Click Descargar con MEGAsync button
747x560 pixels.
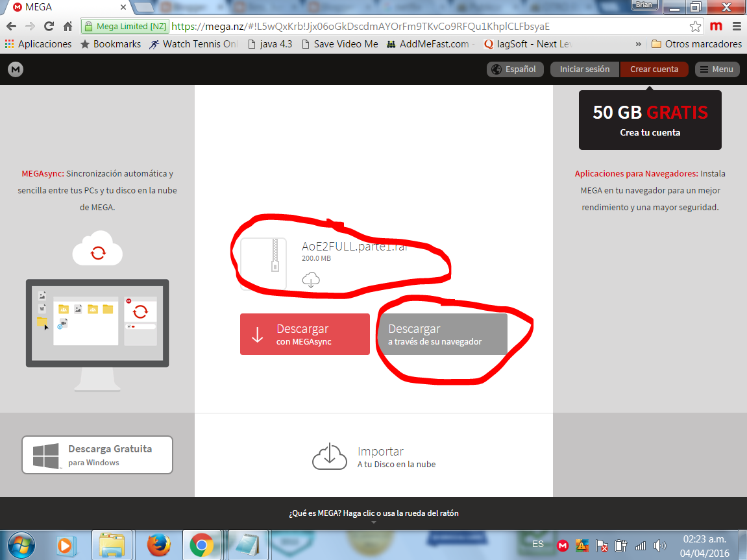(x=305, y=334)
